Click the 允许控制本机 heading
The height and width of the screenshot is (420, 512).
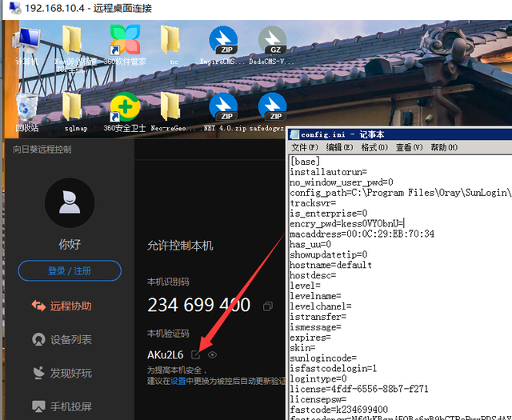[180, 246]
